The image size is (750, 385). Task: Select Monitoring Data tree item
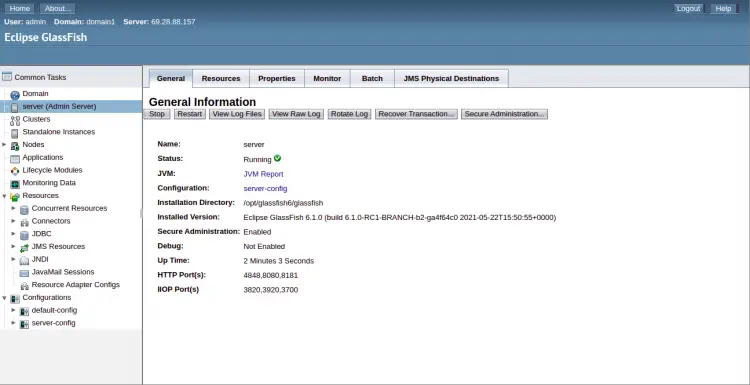[49, 183]
